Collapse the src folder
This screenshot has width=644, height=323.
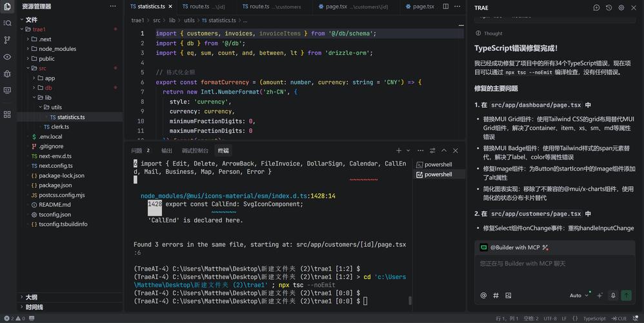(x=28, y=68)
